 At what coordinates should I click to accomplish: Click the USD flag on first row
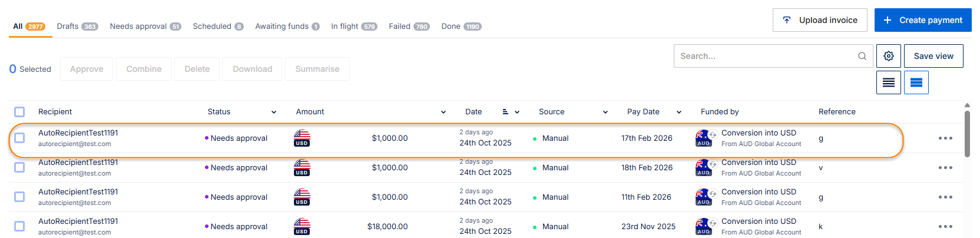click(302, 138)
